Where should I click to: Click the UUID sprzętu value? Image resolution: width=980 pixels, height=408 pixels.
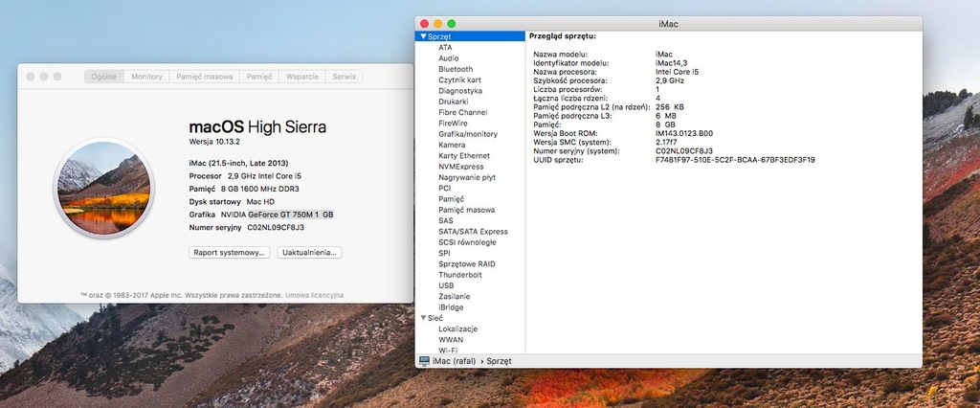pos(735,160)
